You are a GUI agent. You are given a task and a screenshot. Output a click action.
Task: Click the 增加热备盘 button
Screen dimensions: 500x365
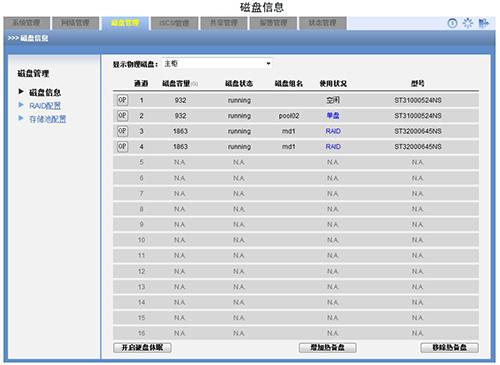328,347
